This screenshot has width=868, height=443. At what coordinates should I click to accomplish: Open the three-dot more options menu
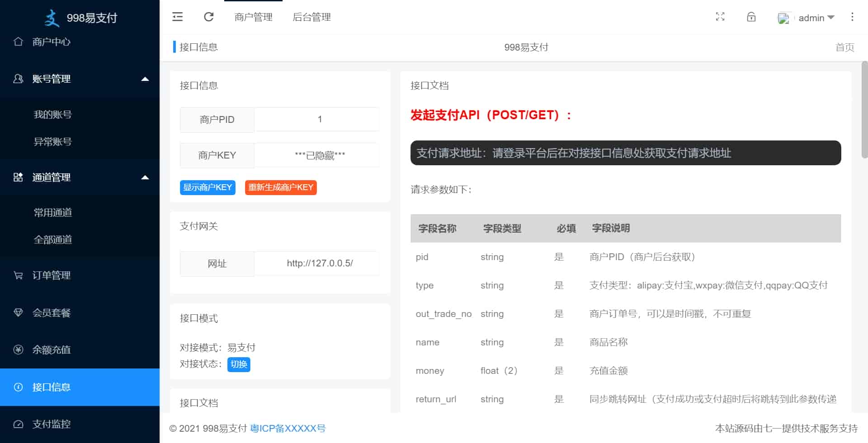(852, 17)
